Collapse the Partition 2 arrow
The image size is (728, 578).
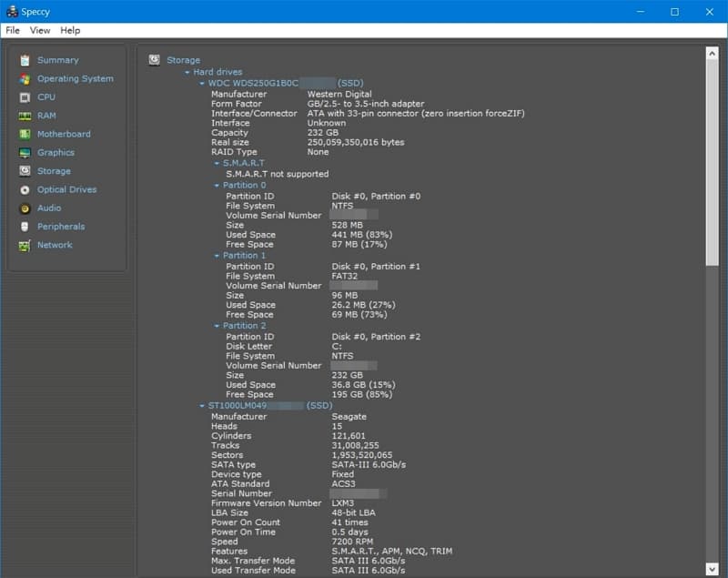[217, 326]
